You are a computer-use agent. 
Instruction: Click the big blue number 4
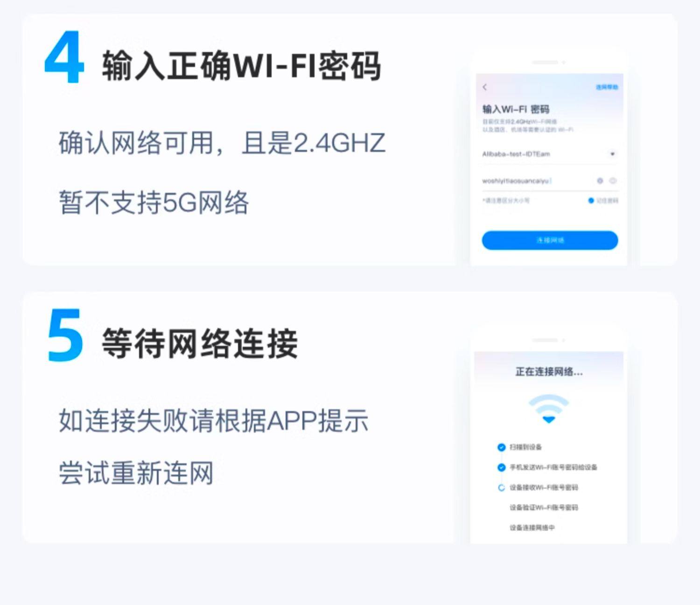[x=64, y=57]
